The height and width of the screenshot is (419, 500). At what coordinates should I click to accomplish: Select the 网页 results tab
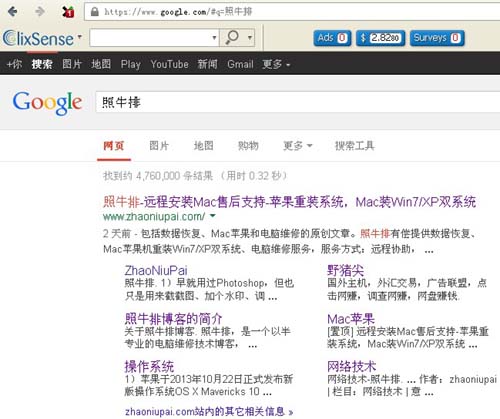pyautogui.click(x=114, y=146)
